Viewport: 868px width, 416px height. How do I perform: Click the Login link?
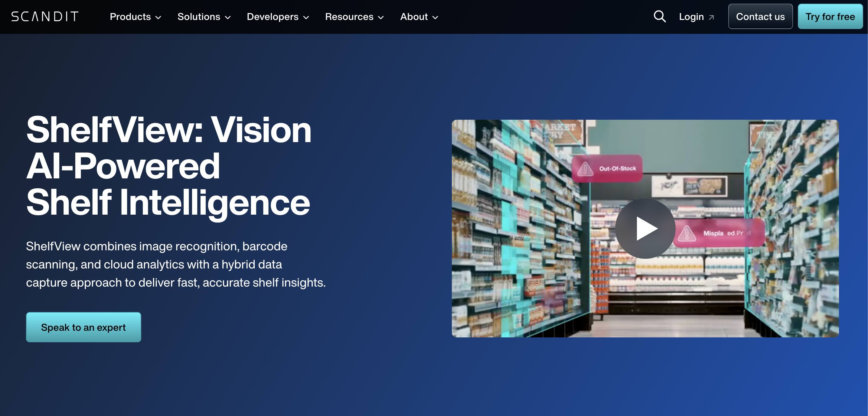click(x=696, y=17)
